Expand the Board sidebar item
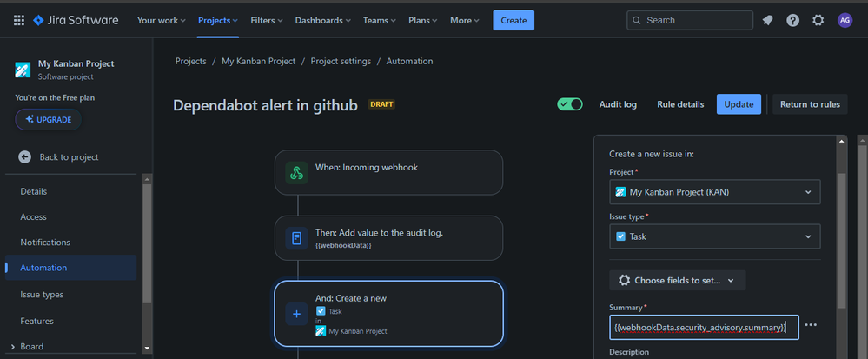The width and height of the screenshot is (868, 359). pyautogui.click(x=13, y=347)
